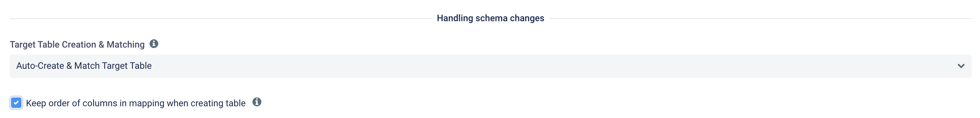View info about keeping column order in mapping
The width and height of the screenshot is (980, 118).
pos(257,102)
